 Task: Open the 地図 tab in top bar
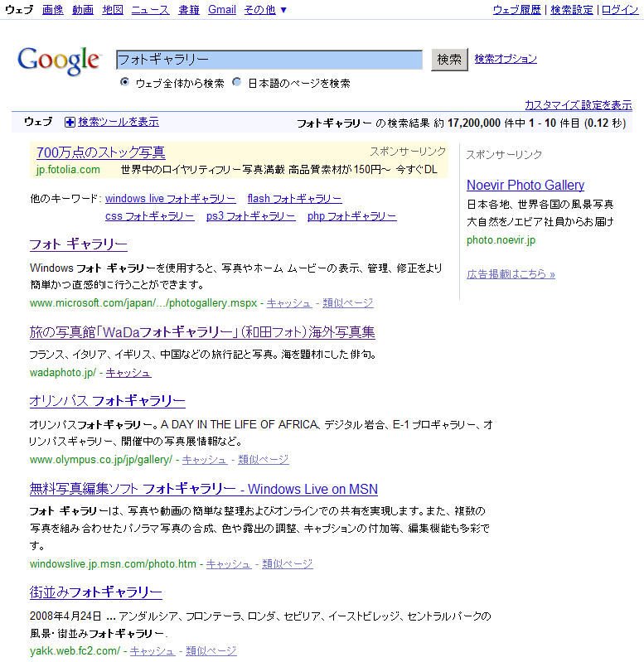pos(113,10)
